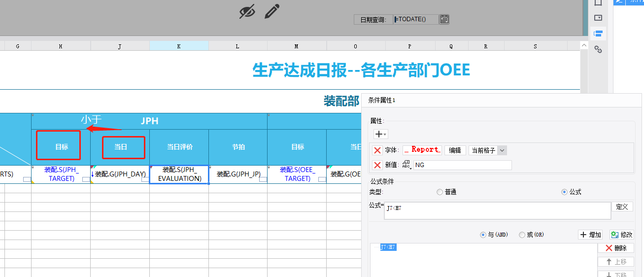
Task: Remove the 新值 property with red X
Action: click(x=377, y=165)
